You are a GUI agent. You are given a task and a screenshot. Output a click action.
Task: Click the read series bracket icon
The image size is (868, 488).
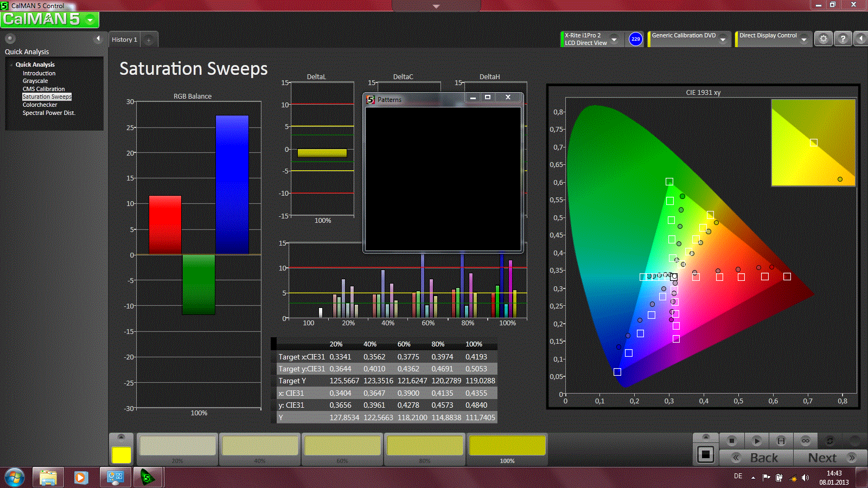[781, 441]
